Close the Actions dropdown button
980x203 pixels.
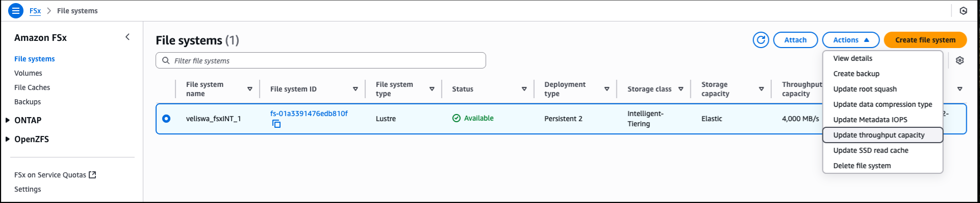pos(850,40)
